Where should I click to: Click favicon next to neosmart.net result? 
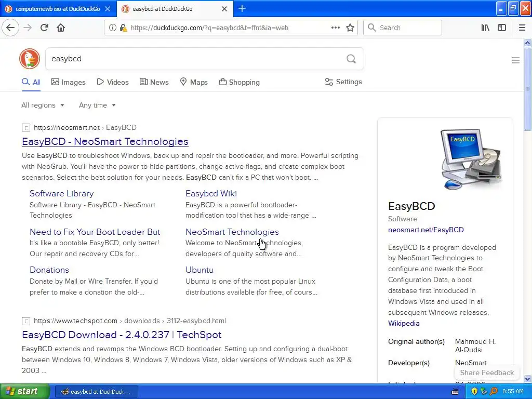tap(26, 128)
